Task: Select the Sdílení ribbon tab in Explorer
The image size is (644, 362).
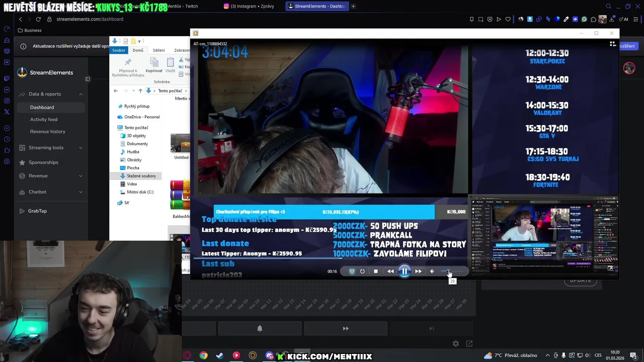Action: [x=159, y=50]
